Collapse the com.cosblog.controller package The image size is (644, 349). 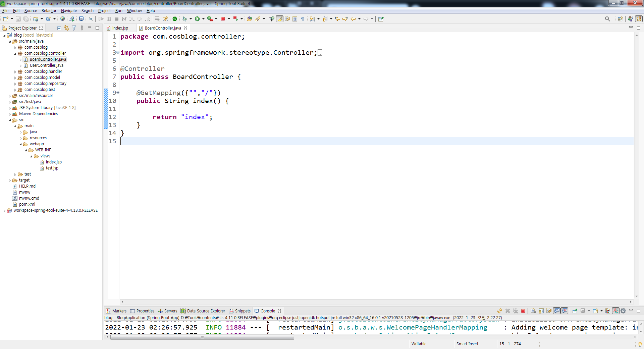point(15,53)
